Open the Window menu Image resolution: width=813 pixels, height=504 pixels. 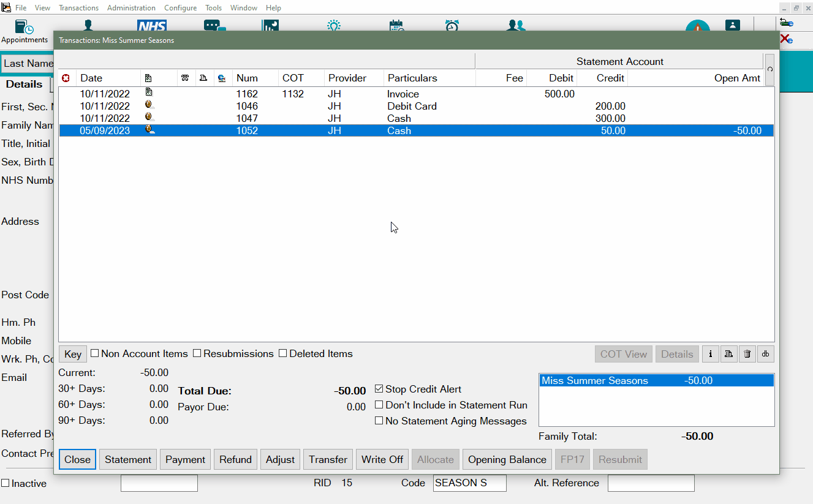(244, 8)
